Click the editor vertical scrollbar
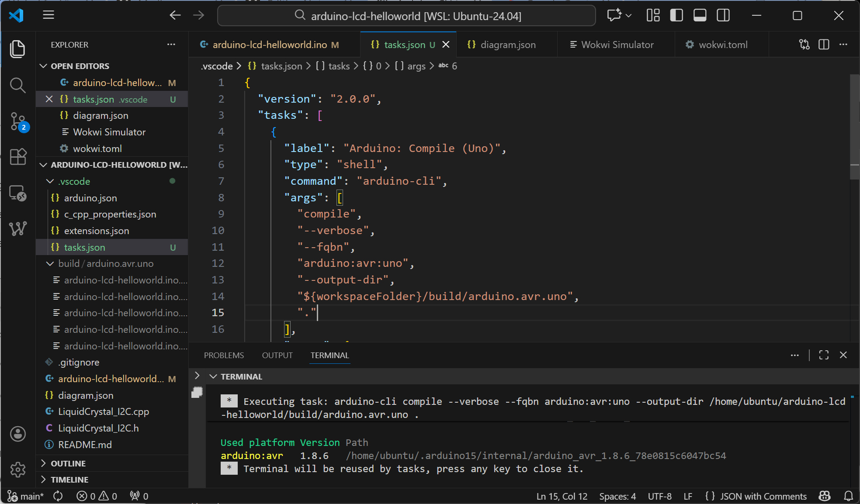Image resolution: width=860 pixels, height=504 pixels. (x=854, y=127)
